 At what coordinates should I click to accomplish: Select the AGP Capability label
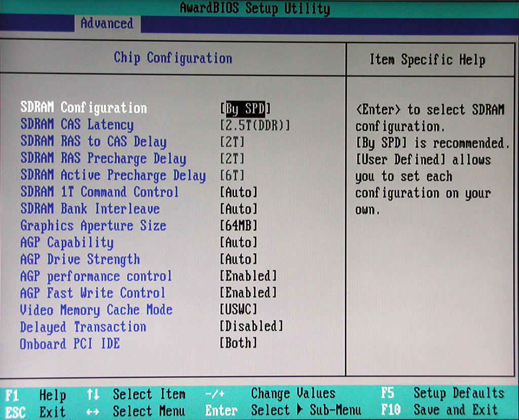67,243
